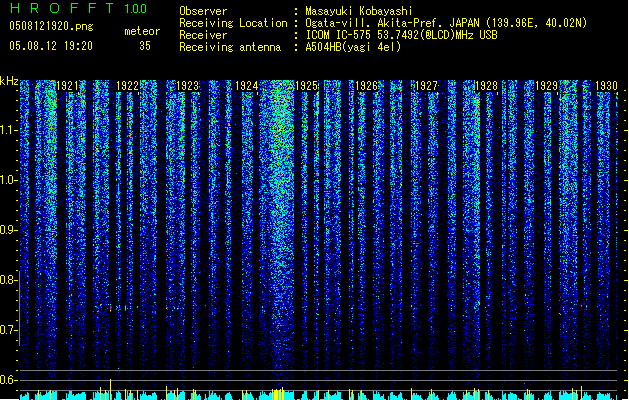Click the meteor label
Viewport: 629px width, 400px height.
pos(142,31)
